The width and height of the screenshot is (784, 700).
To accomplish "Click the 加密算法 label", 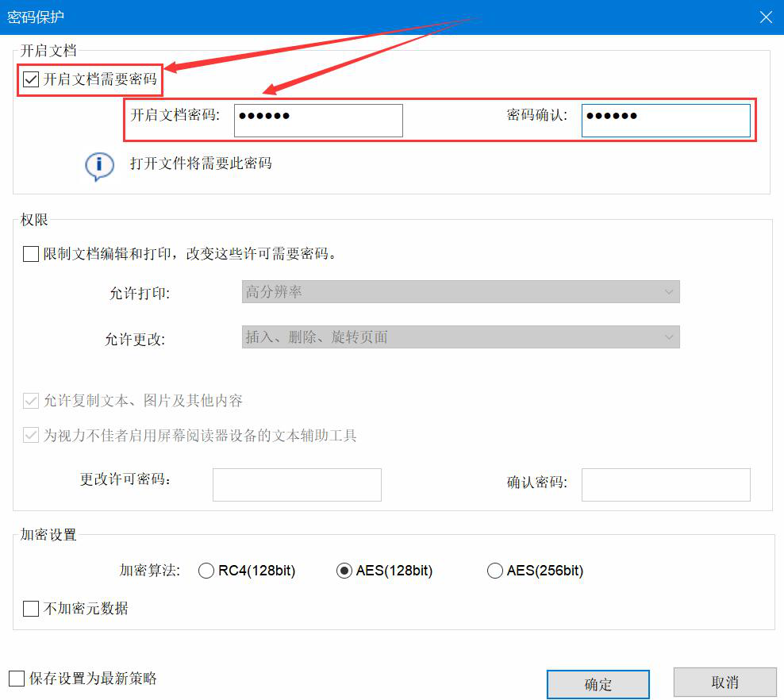I will (149, 571).
